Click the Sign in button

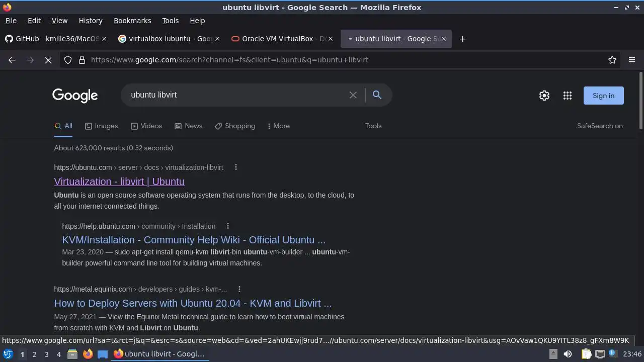pos(603,96)
